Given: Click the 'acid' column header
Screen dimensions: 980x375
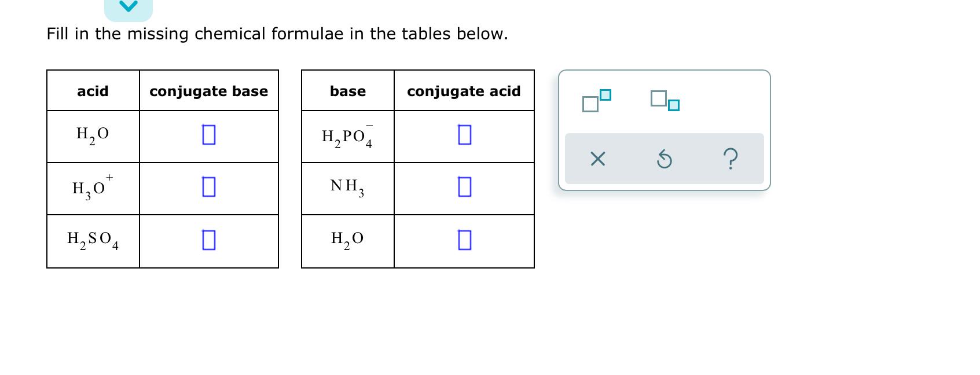Looking at the screenshot, I should (93, 91).
